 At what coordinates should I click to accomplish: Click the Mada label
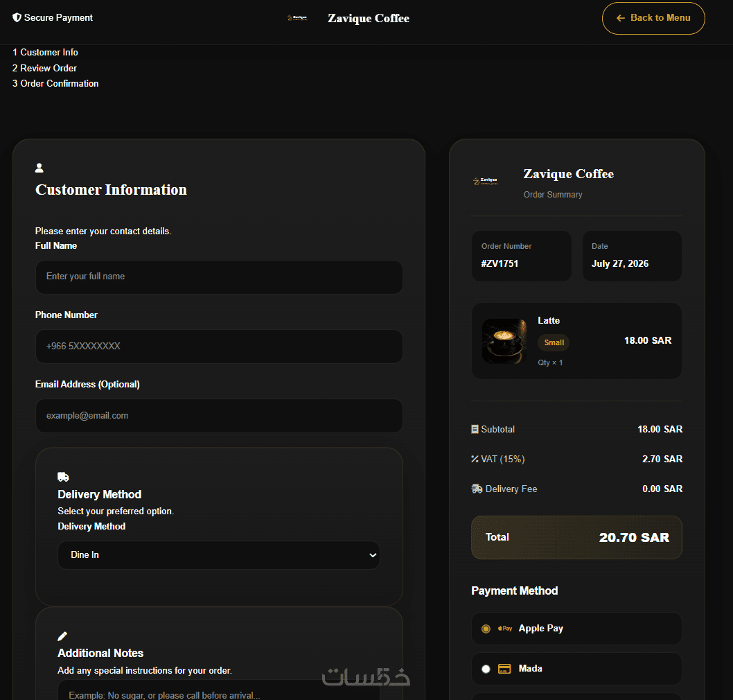pos(530,669)
